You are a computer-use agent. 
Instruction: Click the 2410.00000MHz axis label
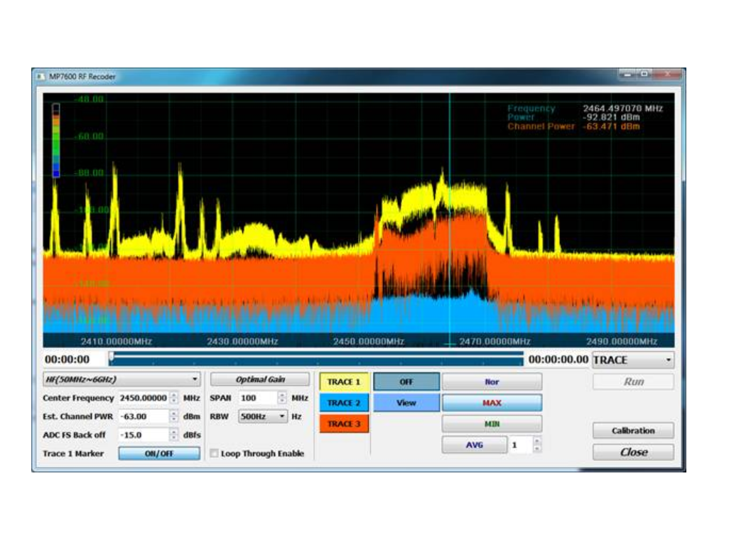117,342
